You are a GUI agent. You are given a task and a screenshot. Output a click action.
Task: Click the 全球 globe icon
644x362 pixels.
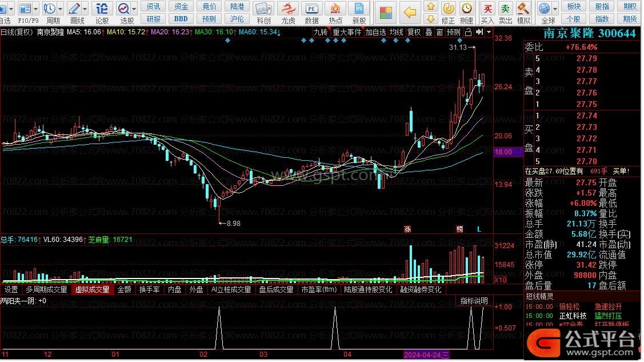(545, 8)
